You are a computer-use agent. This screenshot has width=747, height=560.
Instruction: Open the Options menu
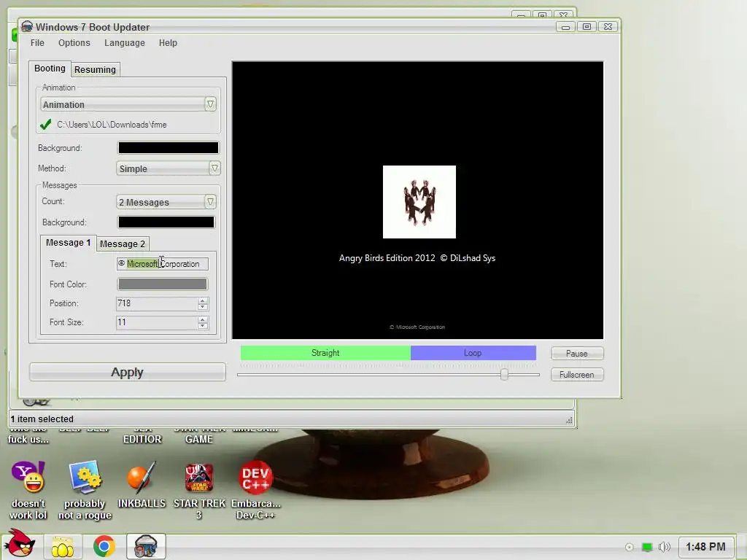pos(74,43)
